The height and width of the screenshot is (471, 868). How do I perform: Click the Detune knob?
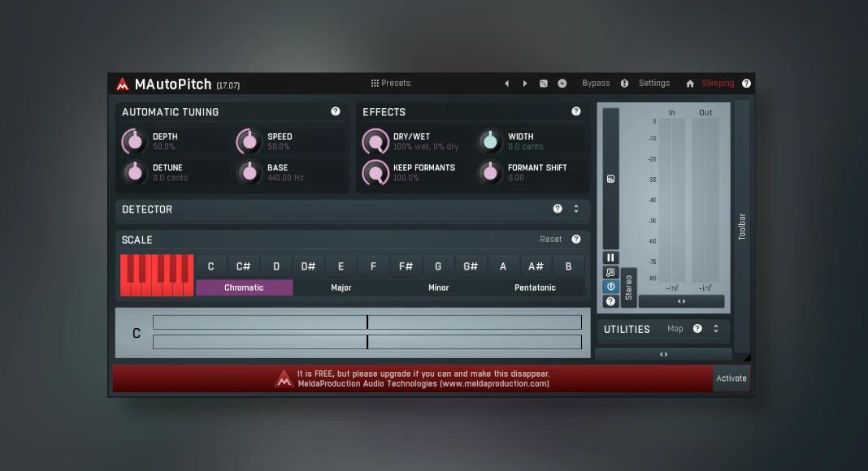click(x=135, y=172)
